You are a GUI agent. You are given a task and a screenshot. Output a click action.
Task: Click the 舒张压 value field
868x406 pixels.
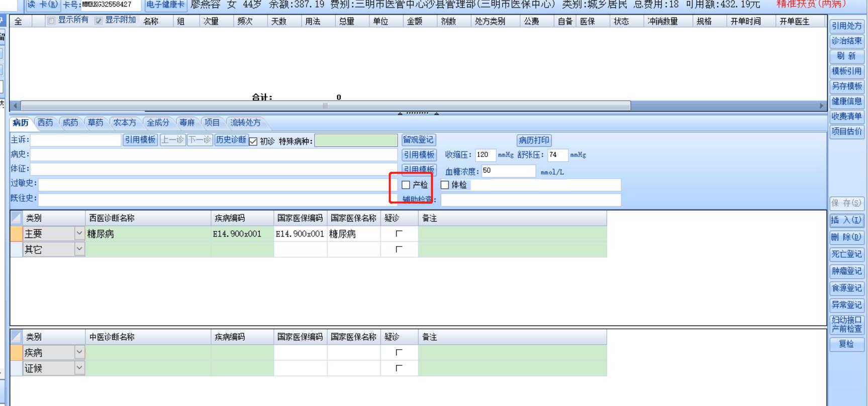click(558, 155)
